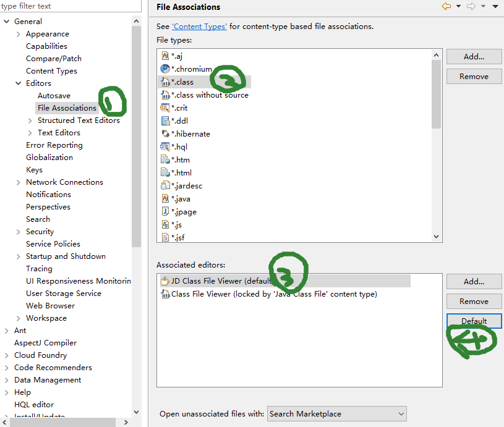Select the *.jardesc file type icon
The width and height of the screenshot is (504, 427).
[x=165, y=186]
